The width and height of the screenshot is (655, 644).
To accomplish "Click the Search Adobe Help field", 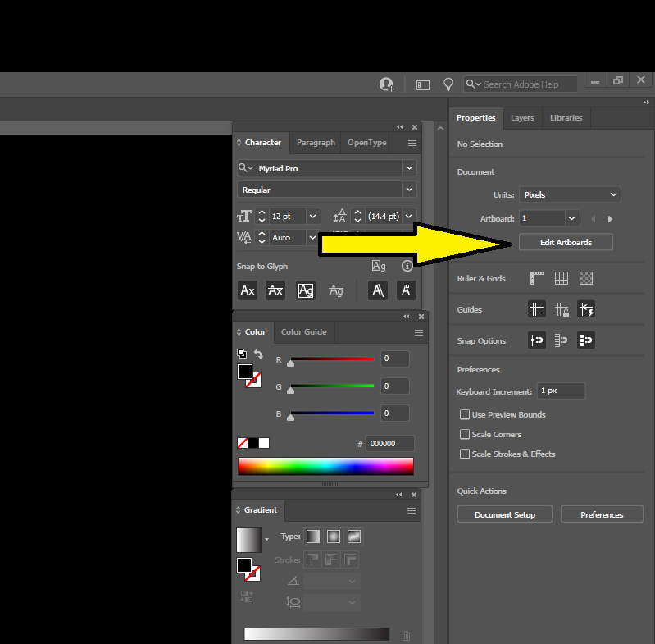I will (521, 84).
